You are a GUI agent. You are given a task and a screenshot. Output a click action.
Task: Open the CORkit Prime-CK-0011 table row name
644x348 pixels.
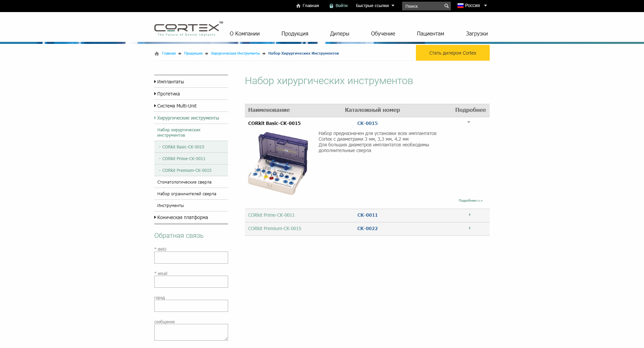[271, 215]
